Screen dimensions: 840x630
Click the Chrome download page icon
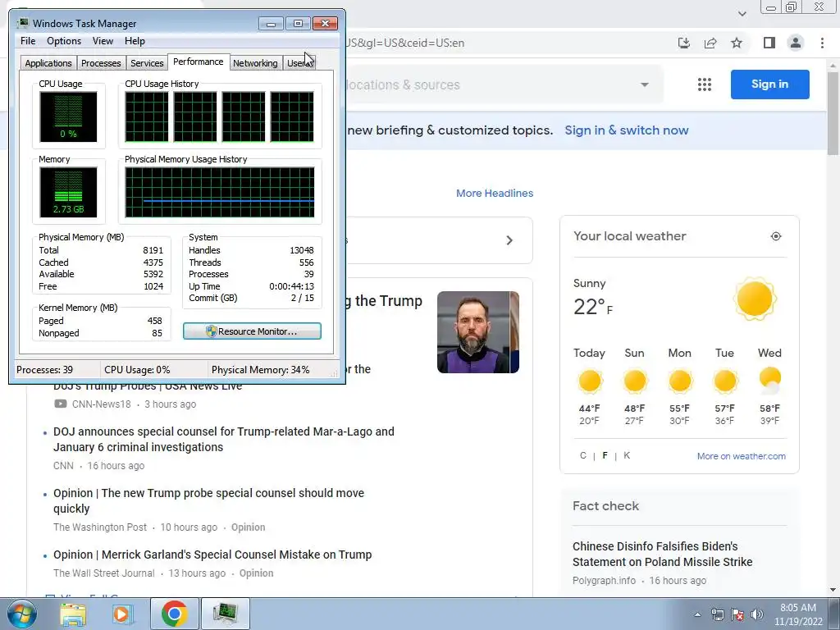683,43
